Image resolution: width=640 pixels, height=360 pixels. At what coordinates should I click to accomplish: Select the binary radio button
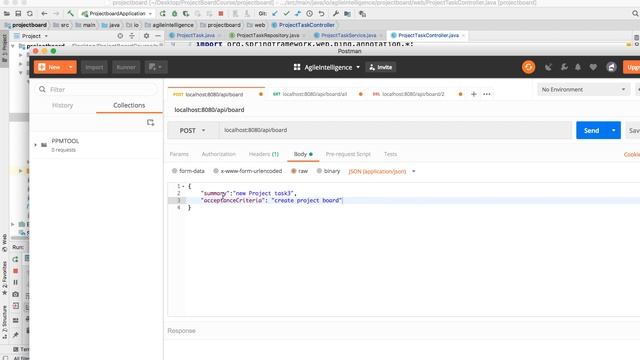point(319,171)
